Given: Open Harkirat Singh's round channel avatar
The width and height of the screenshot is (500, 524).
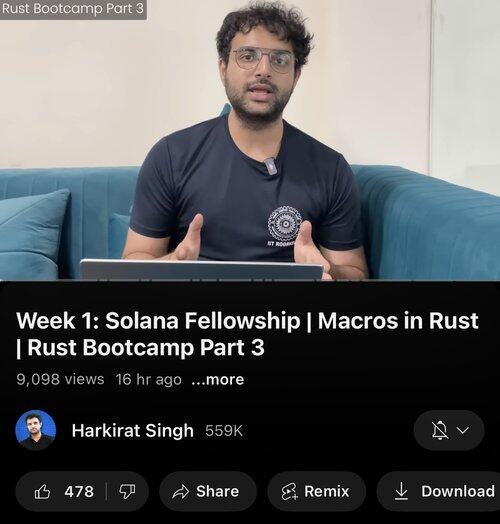Looking at the screenshot, I should point(35,430).
